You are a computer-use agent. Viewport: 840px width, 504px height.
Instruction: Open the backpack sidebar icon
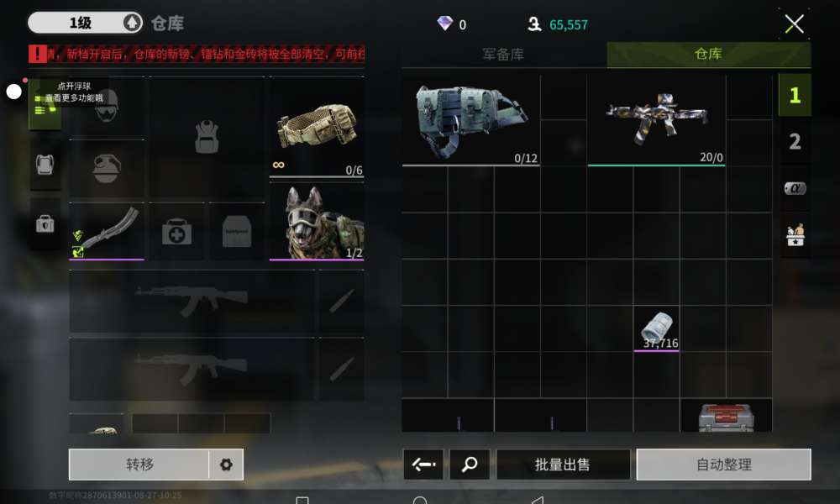(x=45, y=165)
